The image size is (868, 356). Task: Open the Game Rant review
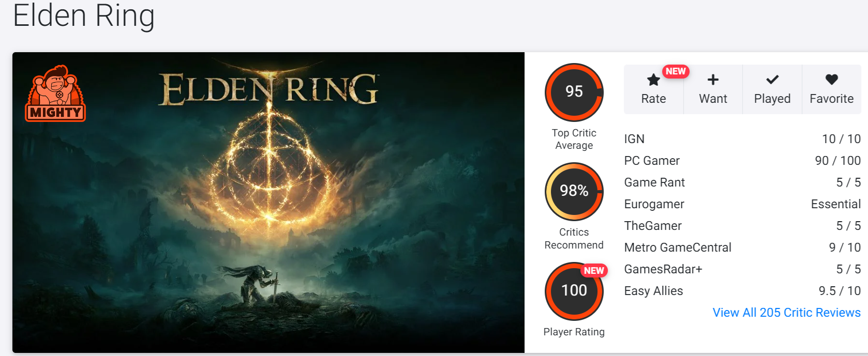(654, 182)
